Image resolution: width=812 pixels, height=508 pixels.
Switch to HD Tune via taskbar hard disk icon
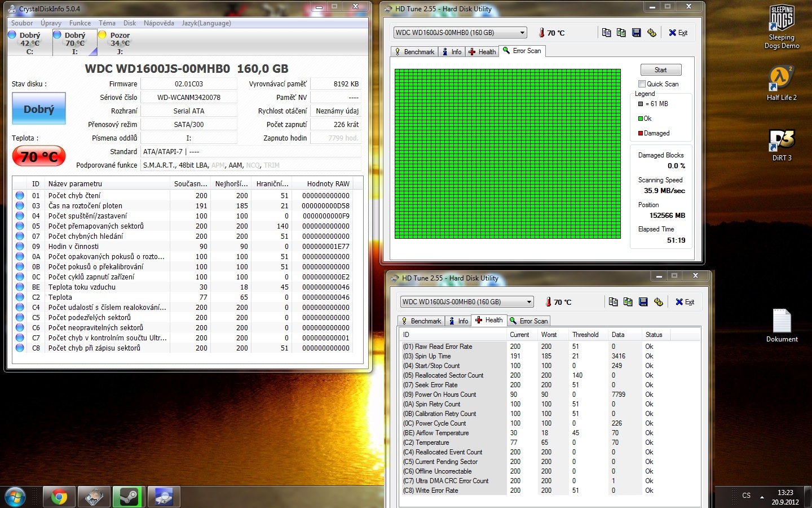(94, 497)
